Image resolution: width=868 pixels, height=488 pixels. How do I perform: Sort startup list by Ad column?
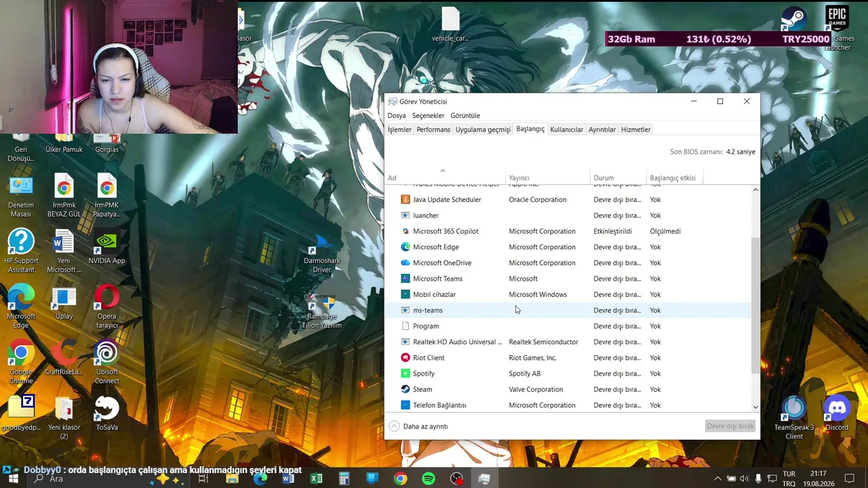point(445,178)
